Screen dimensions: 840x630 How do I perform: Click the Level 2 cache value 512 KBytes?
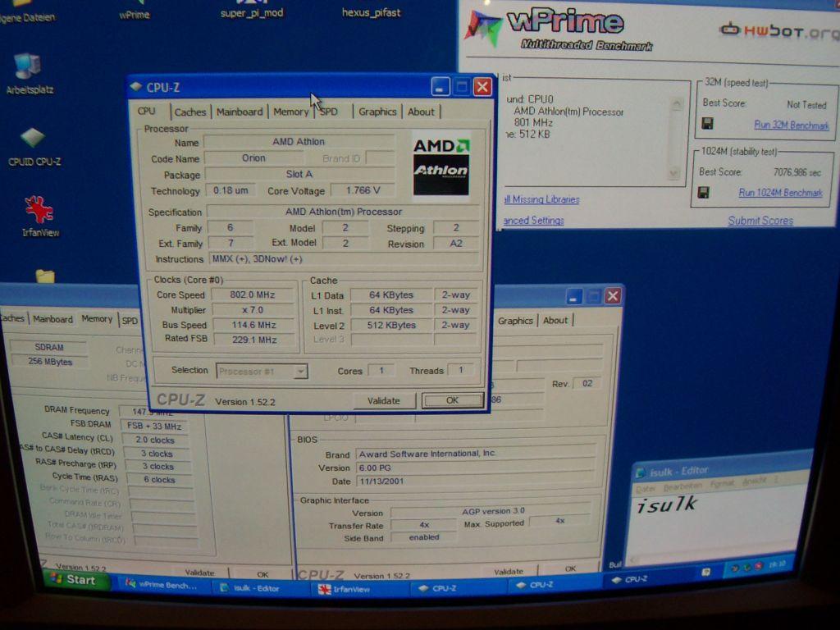pos(391,325)
